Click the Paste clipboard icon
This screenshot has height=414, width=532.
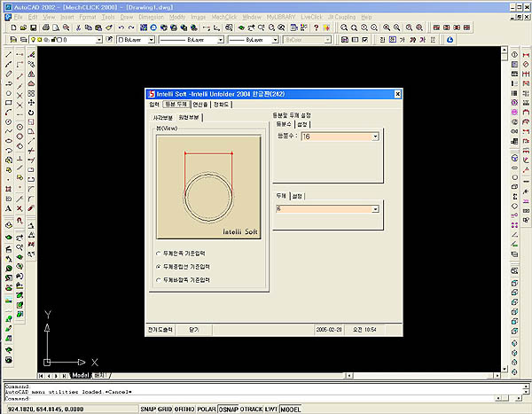98,27
